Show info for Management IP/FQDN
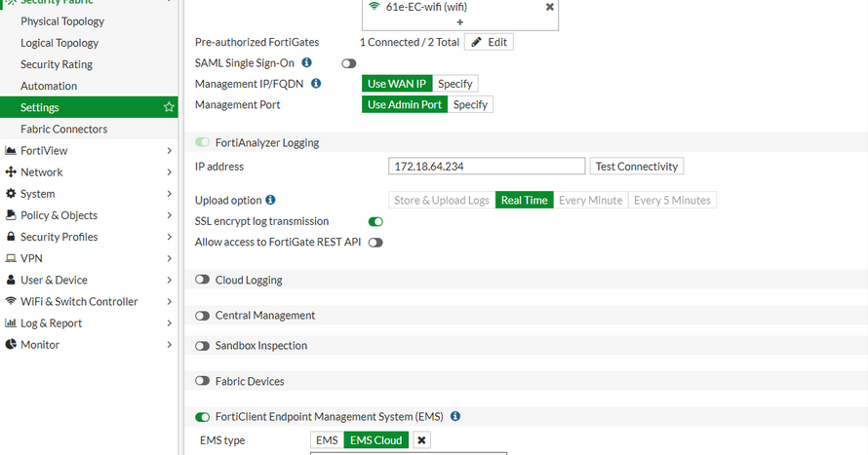This screenshot has height=455, width=868. (x=316, y=84)
